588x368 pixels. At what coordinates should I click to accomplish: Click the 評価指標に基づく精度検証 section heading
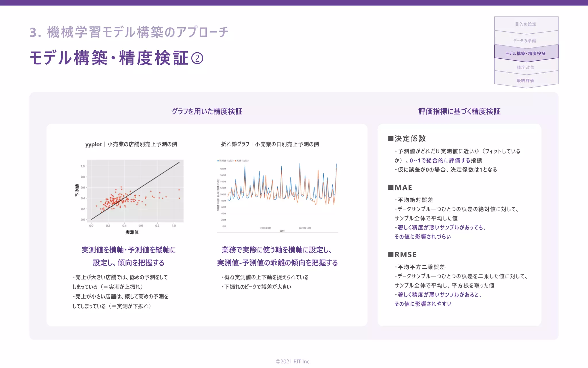[x=459, y=112]
